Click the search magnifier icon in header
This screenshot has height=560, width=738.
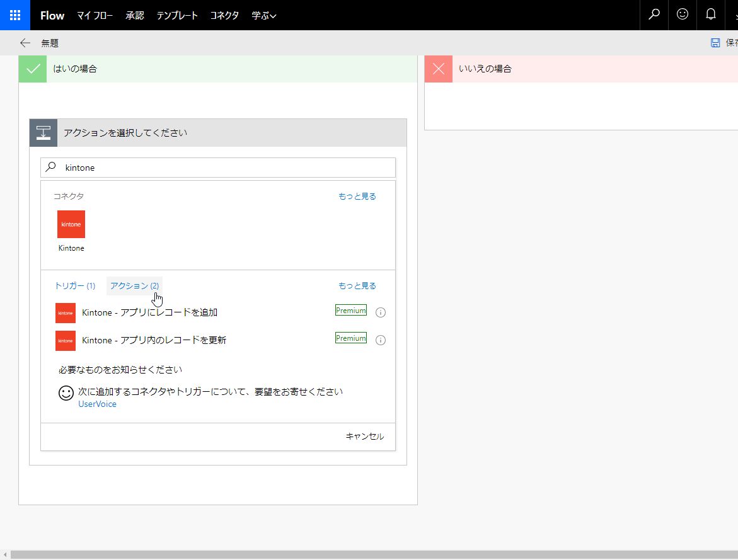coord(654,14)
